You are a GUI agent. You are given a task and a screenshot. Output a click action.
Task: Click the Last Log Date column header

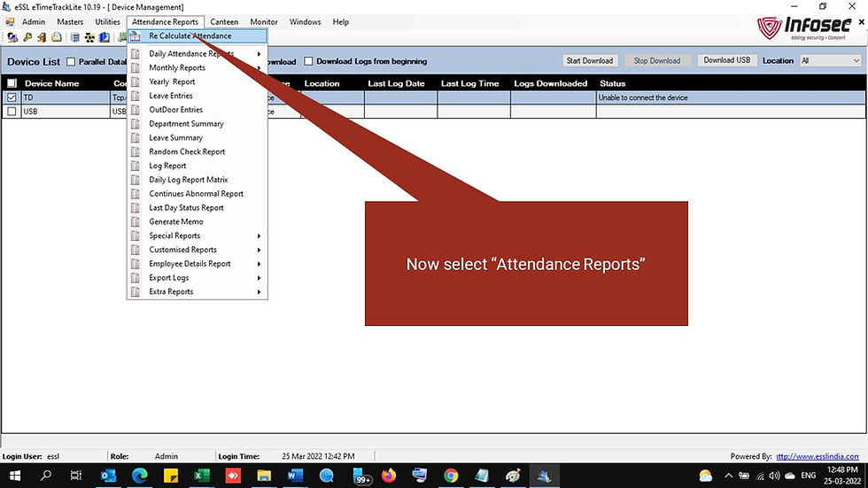coord(397,83)
